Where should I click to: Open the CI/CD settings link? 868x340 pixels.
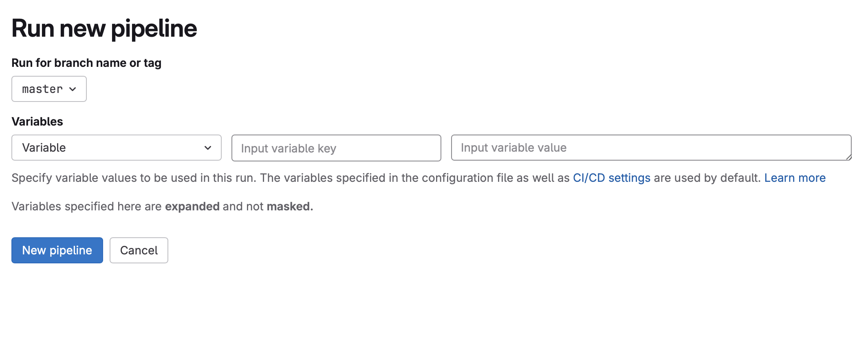click(x=611, y=178)
